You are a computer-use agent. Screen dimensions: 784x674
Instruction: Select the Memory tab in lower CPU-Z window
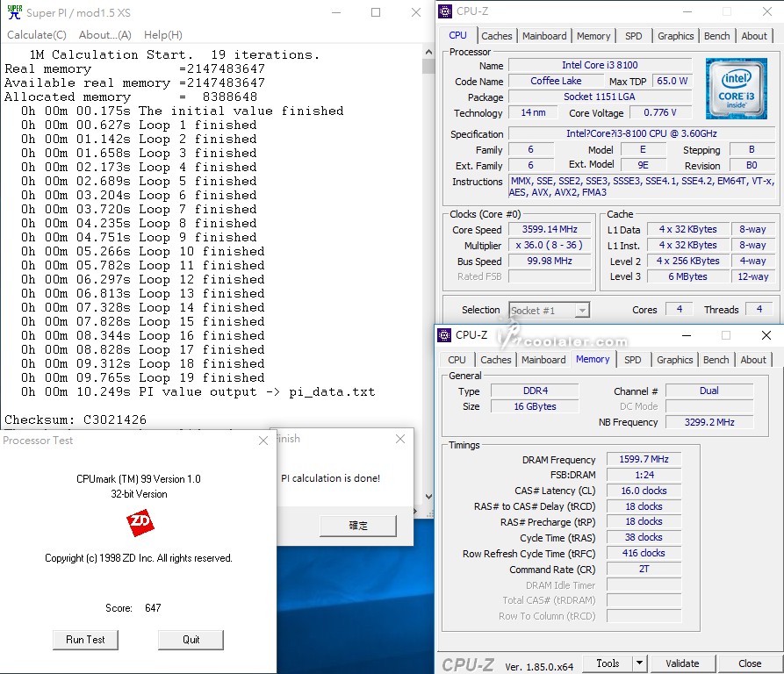tap(593, 359)
